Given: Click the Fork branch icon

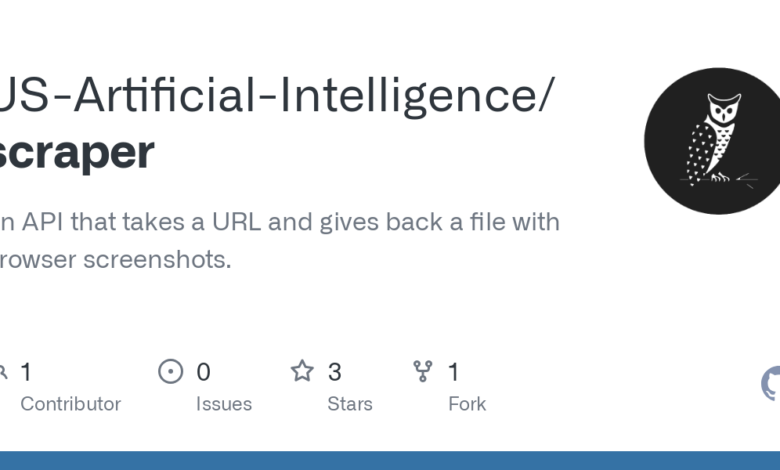Looking at the screenshot, I should [423, 372].
